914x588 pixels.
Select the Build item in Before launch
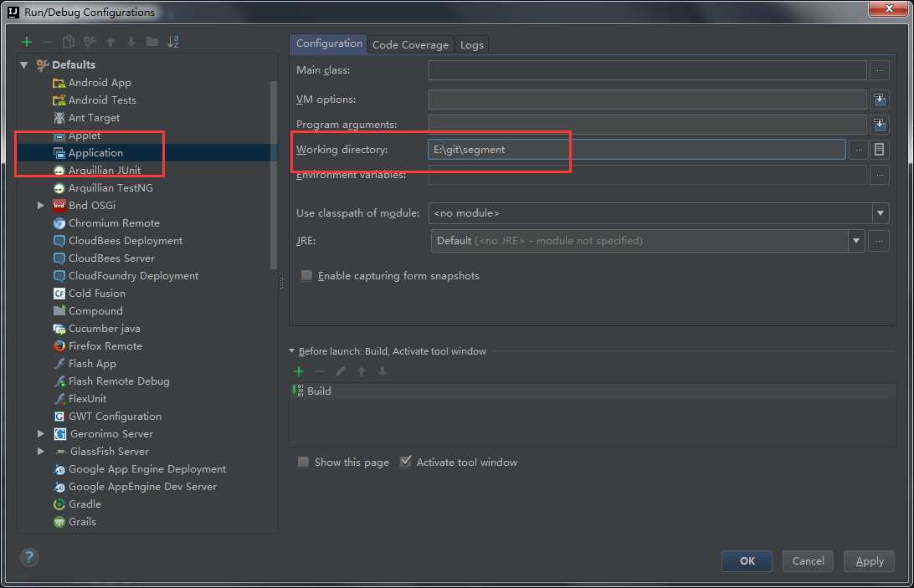click(593, 391)
